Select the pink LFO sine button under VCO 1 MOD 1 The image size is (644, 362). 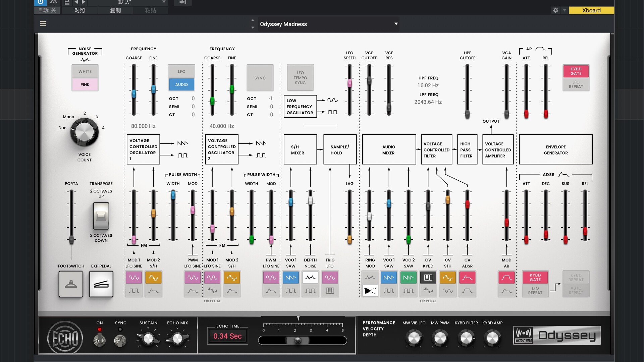click(133, 278)
